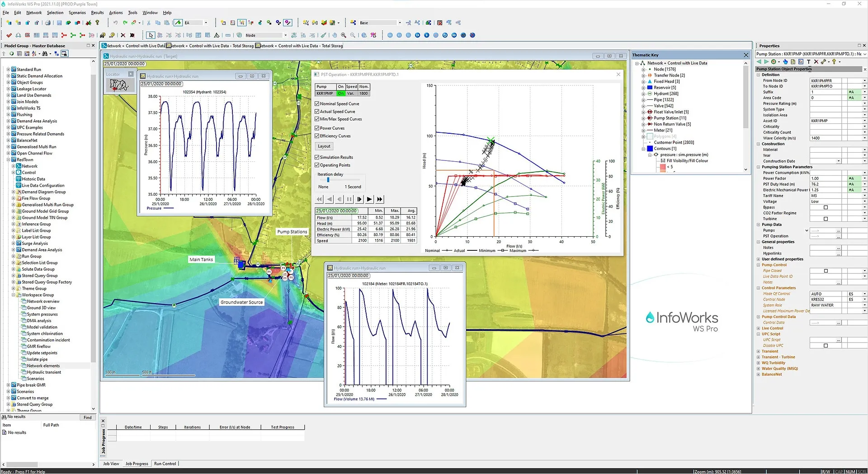Expand Pipe [1322] in the Thematic Key tree
This screenshot has width=868, height=474.
[x=643, y=99]
